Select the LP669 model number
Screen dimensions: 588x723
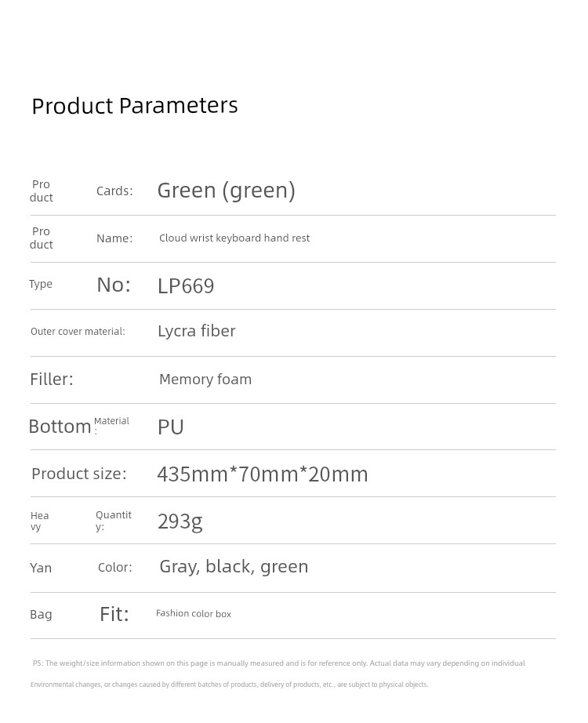pos(186,286)
